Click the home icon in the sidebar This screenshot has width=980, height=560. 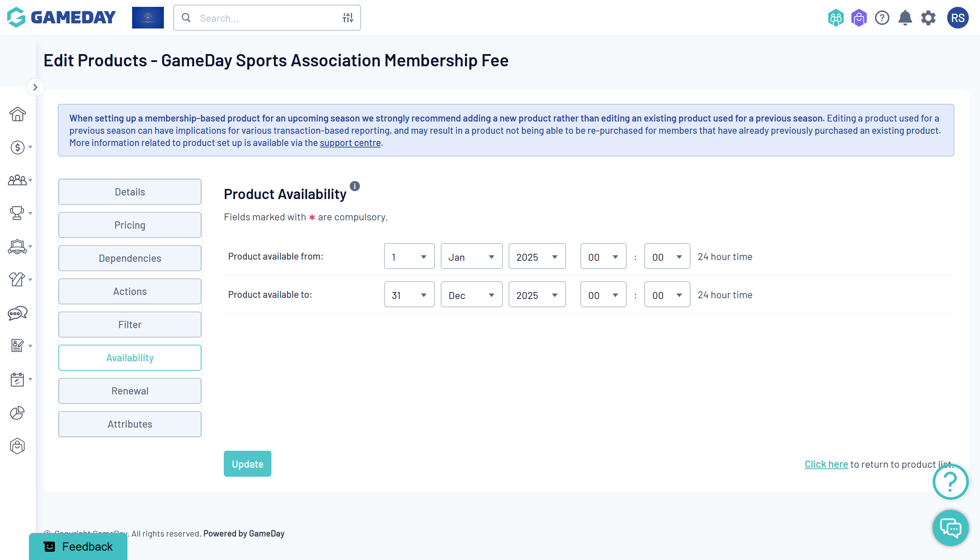[17, 114]
